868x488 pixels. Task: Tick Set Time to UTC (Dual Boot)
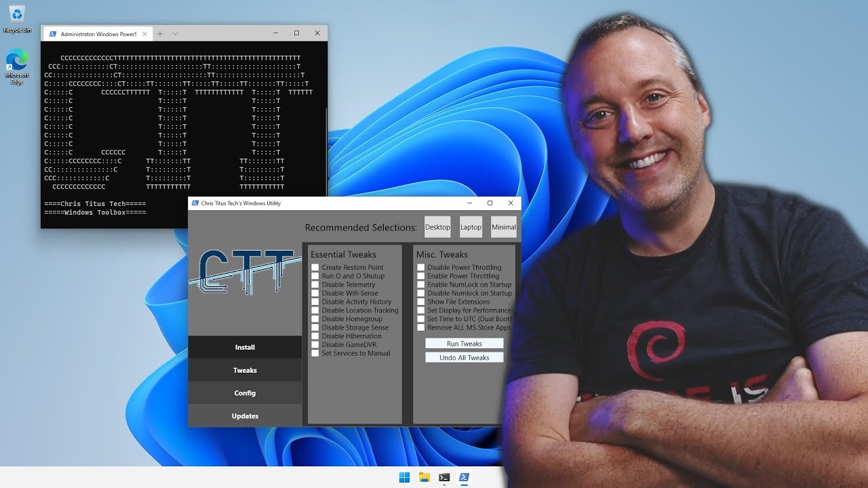[x=421, y=319]
